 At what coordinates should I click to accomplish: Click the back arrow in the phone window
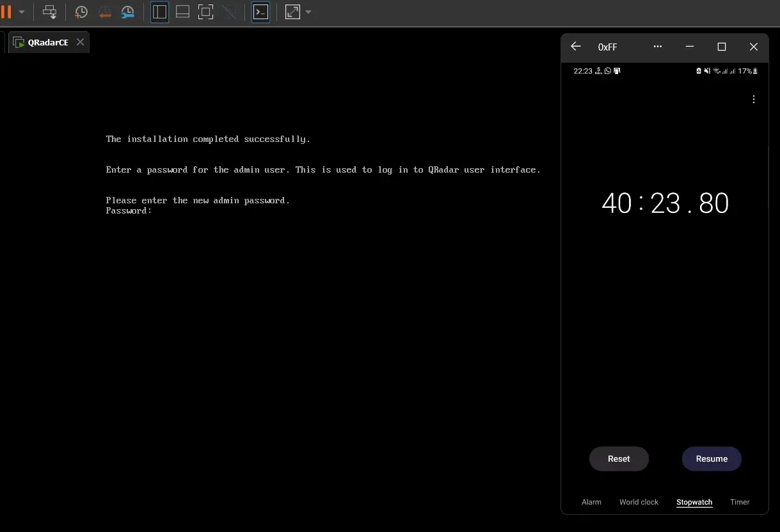click(575, 47)
